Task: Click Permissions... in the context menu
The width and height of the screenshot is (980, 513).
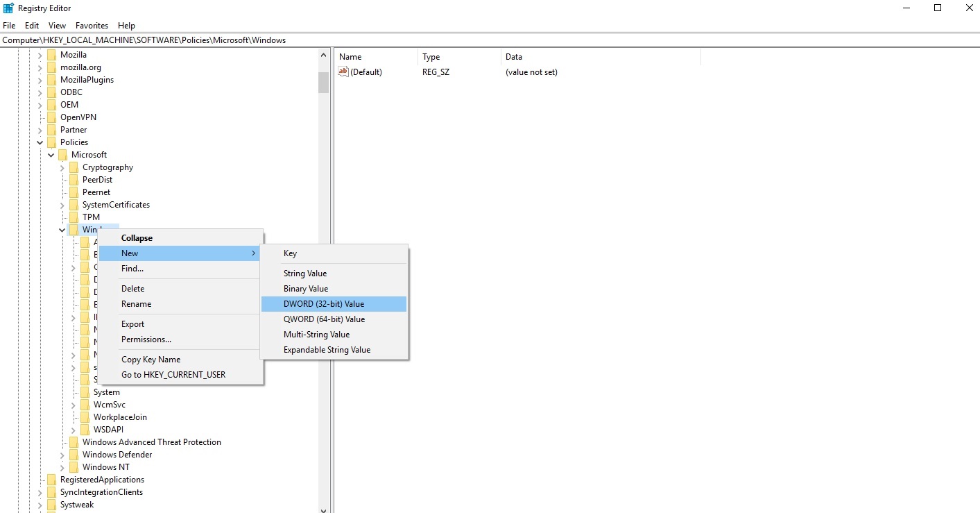Action: tap(146, 339)
